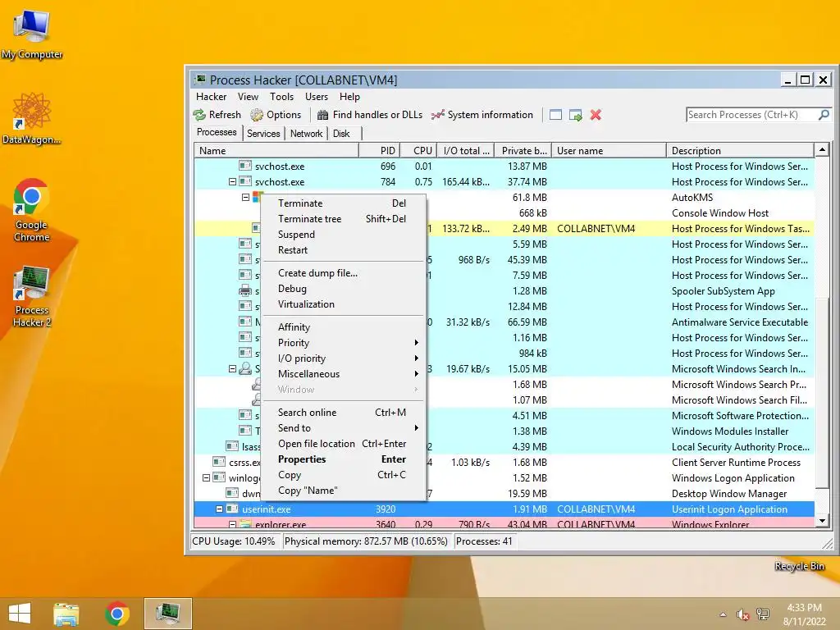The height and width of the screenshot is (630, 840).
Task: Click the AutoKMS process icon
Action: click(x=258, y=196)
